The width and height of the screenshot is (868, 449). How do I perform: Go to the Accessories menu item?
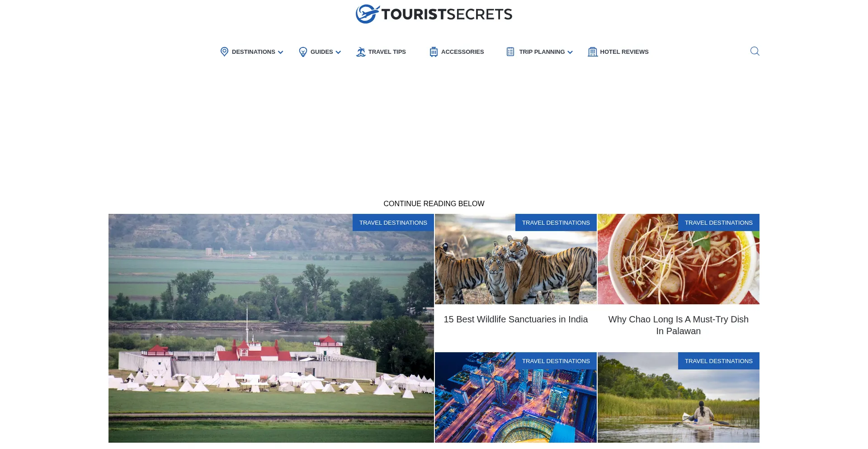462,52
